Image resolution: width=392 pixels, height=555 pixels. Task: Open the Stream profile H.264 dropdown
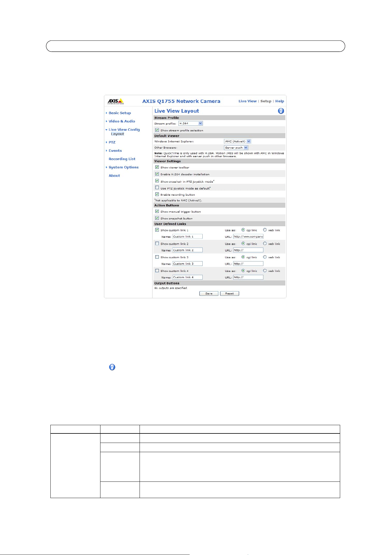(x=191, y=123)
